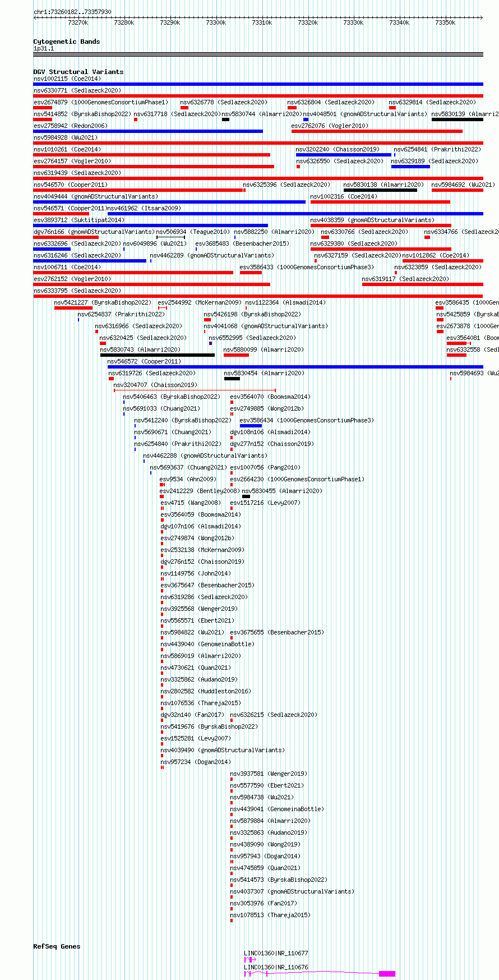The image size is (499, 980).
Task: Click nsv4041068 (gnomADStructuralVariants) label
Action: (266, 326)
